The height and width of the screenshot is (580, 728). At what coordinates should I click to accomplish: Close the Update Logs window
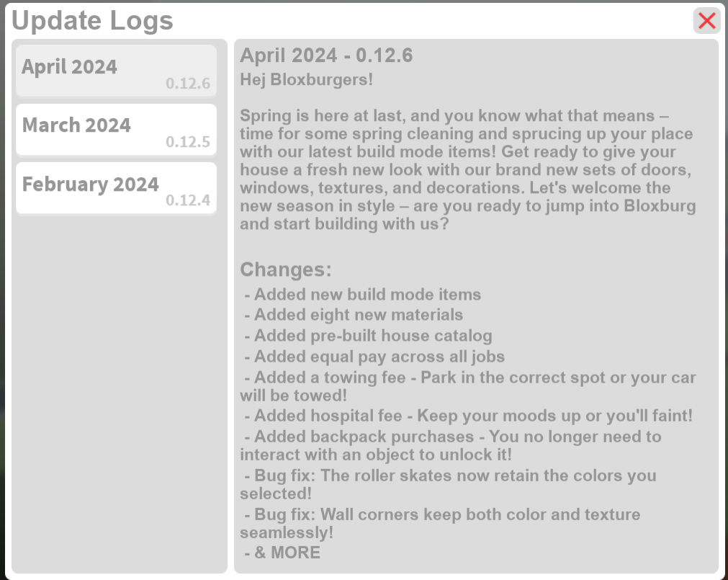[x=706, y=21]
